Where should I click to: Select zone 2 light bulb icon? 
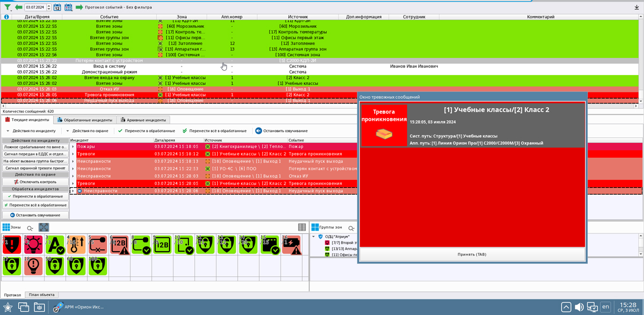(33, 245)
